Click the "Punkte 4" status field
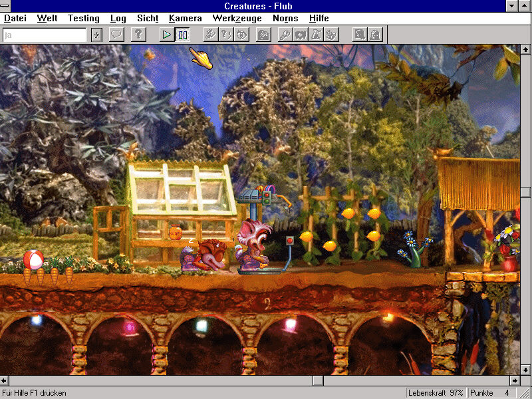 491,393
